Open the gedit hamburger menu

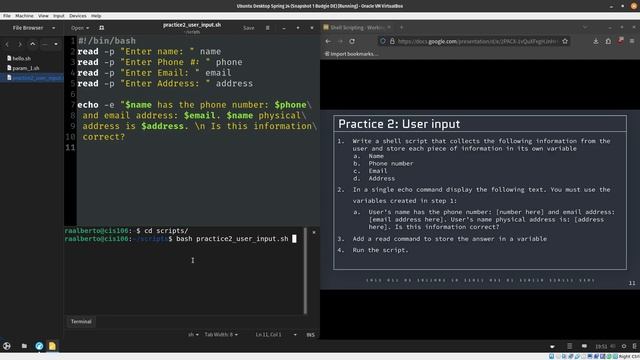pos(268,28)
